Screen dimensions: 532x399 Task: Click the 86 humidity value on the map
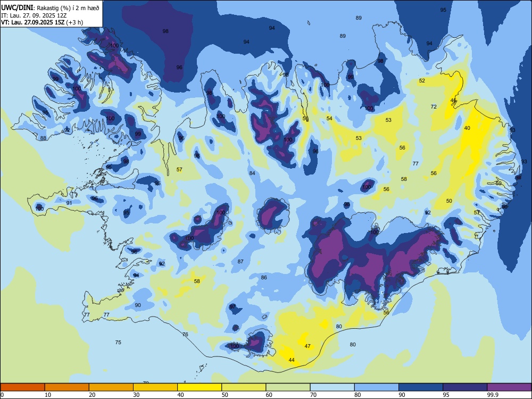[x=264, y=278]
